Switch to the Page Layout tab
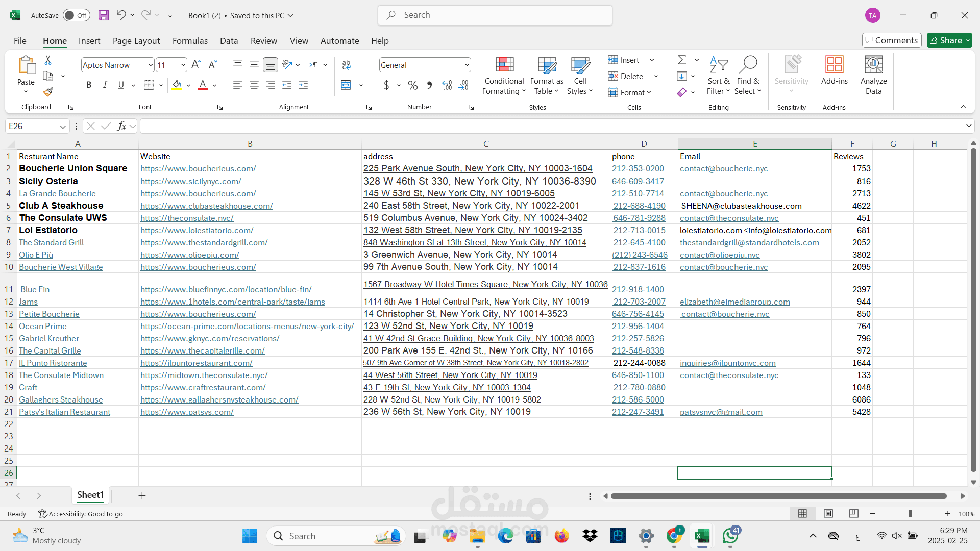Viewport: 980px width, 551px height. pos(136,41)
